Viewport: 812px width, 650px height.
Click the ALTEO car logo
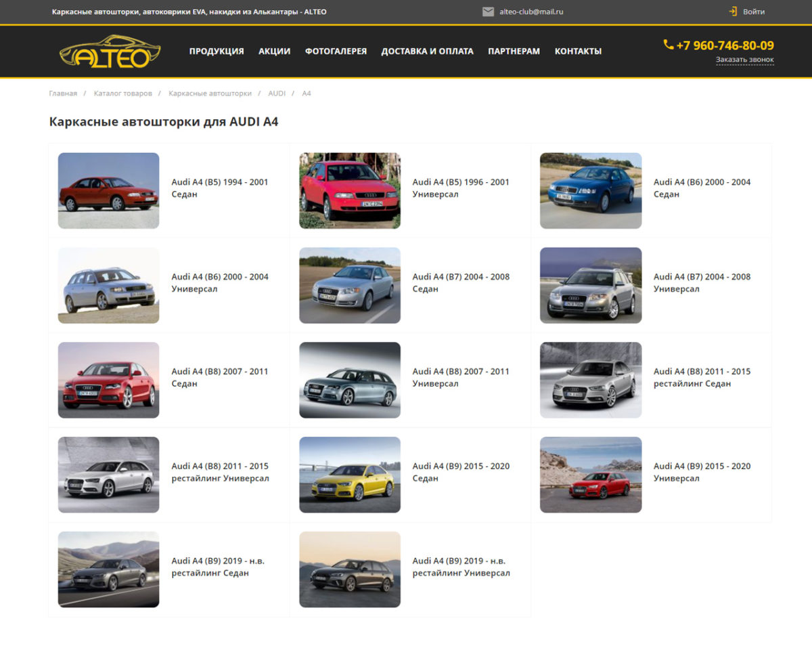110,52
